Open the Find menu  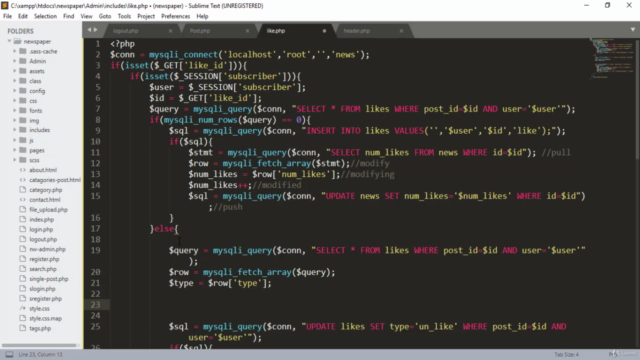(69, 16)
